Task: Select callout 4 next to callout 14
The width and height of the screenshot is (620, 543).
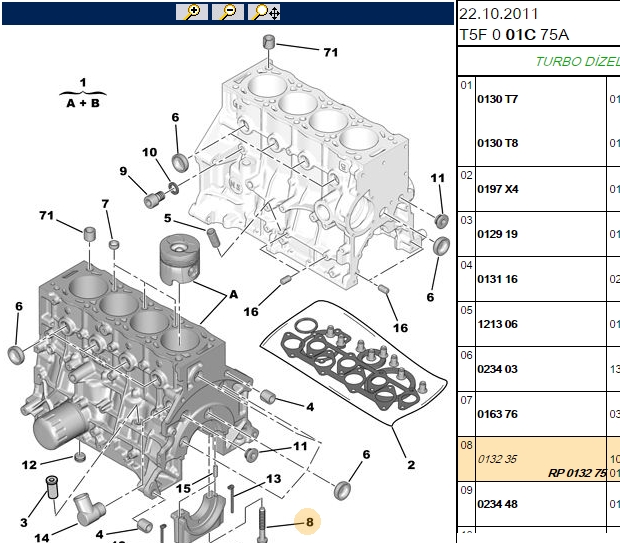Action: [99, 535]
